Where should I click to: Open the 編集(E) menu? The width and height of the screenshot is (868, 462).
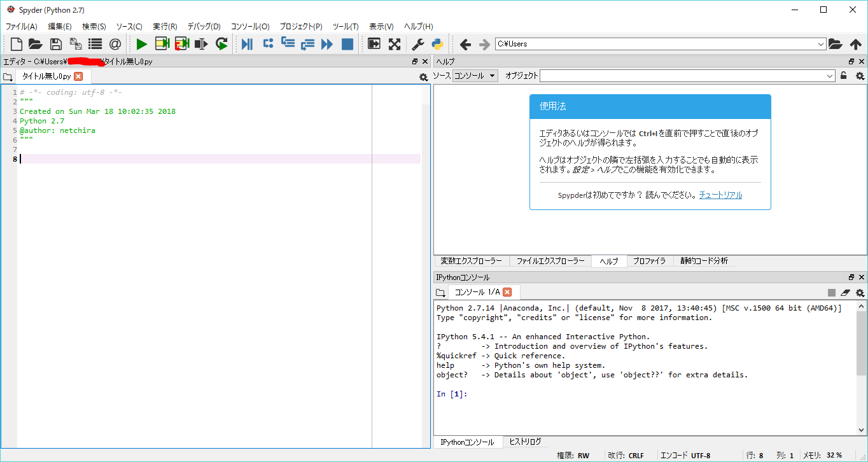click(x=60, y=27)
